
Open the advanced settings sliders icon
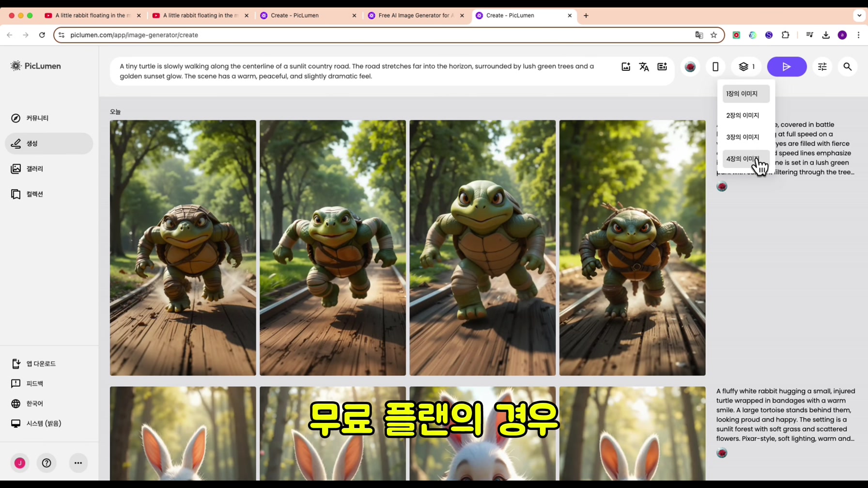tap(822, 67)
